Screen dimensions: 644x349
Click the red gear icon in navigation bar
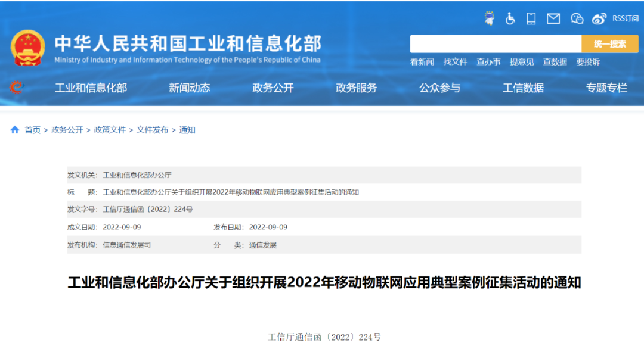coord(17,88)
